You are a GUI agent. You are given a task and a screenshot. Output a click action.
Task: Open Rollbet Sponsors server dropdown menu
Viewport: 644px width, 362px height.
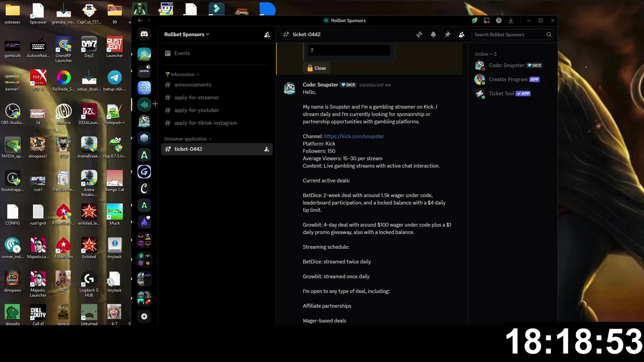tap(187, 35)
